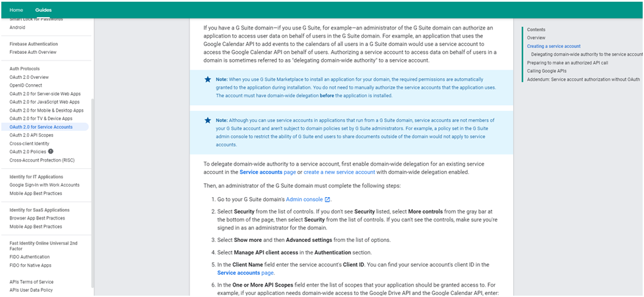Click the Fast Identity Online Universal 2nd Factor heading

43,246
